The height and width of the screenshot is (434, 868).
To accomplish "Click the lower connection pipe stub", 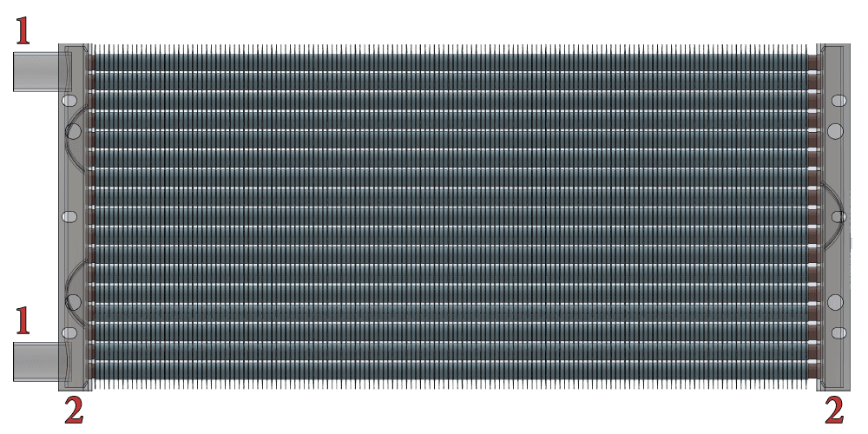I will [x=42, y=361].
